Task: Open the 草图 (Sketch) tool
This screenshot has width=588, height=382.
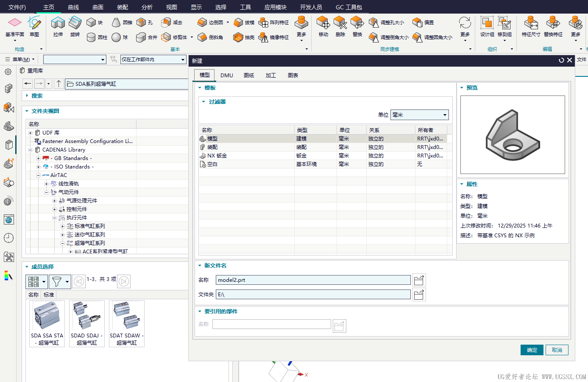Action: tap(34, 23)
